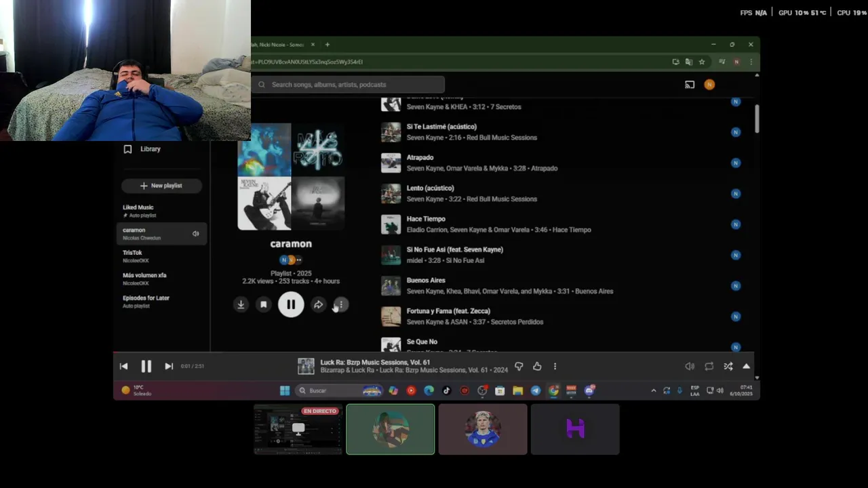Dislike the Luck Ra song
The height and width of the screenshot is (488, 868).
(519, 366)
